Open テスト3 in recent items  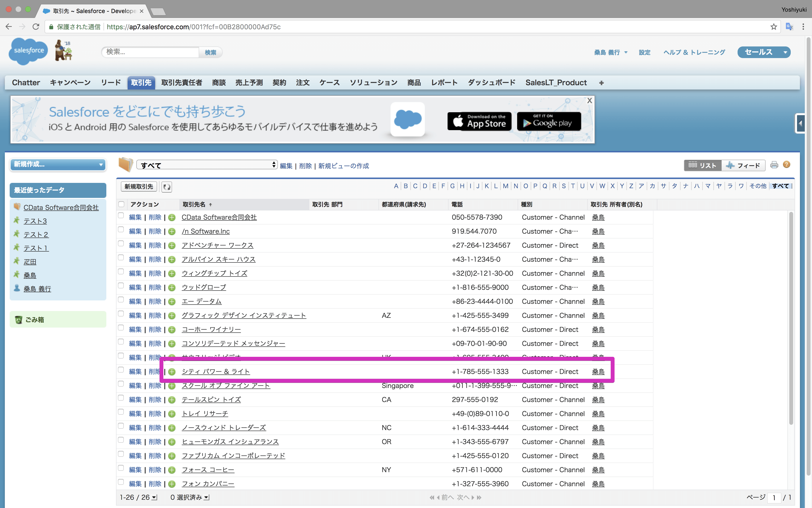(x=35, y=221)
